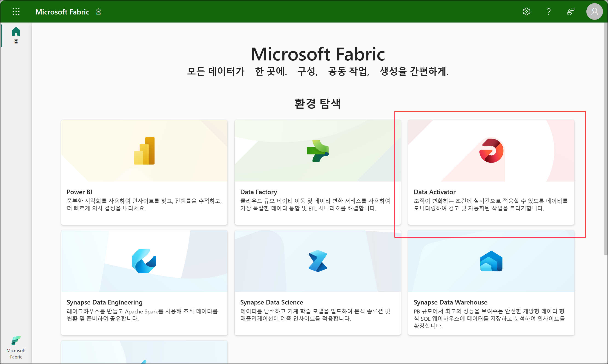Click the Synapse Data Warehouse logo icon
Screen dimensions: 608x364
(491, 261)
